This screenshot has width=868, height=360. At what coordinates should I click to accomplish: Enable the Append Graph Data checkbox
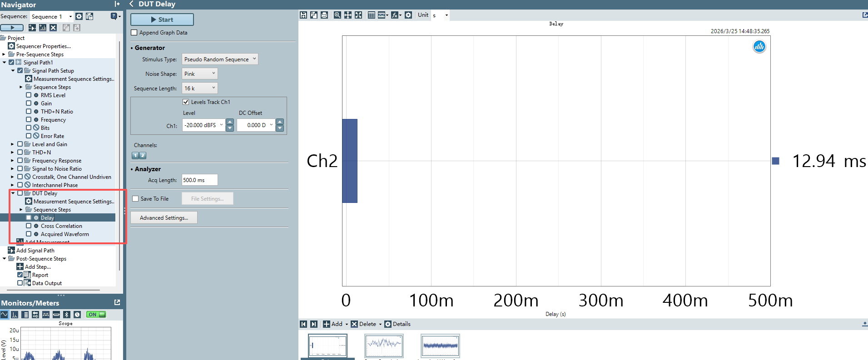coord(134,33)
